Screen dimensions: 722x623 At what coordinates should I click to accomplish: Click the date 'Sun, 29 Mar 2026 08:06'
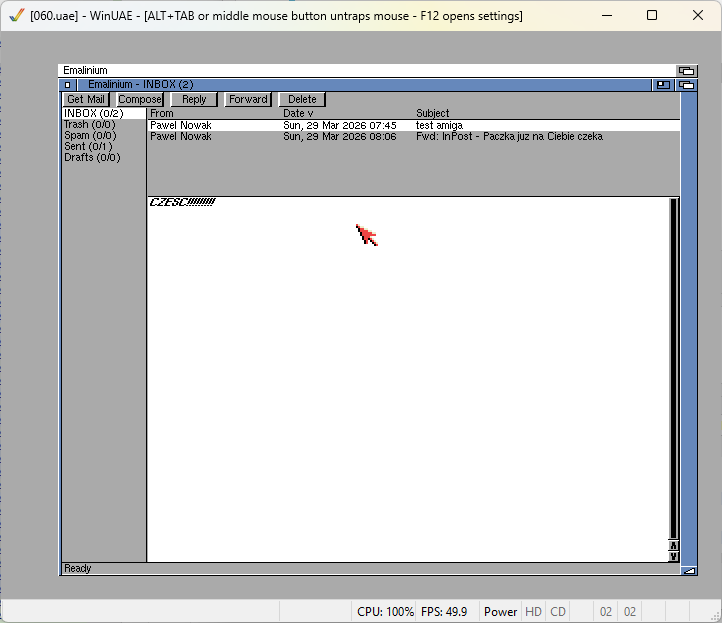pyautogui.click(x=340, y=136)
